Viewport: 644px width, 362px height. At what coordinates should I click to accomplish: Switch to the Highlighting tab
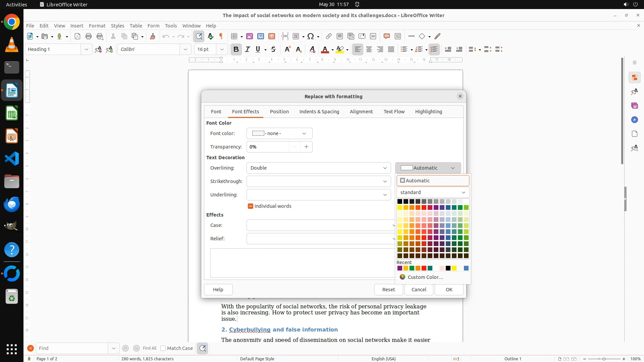click(x=428, y=112)
